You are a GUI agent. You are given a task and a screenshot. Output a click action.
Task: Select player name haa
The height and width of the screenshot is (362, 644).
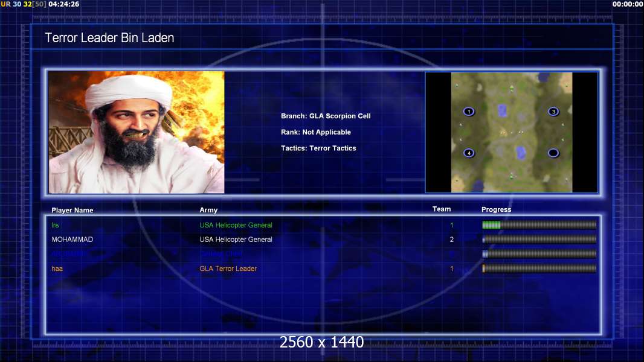pyautogui.click(x=57, y=268)
